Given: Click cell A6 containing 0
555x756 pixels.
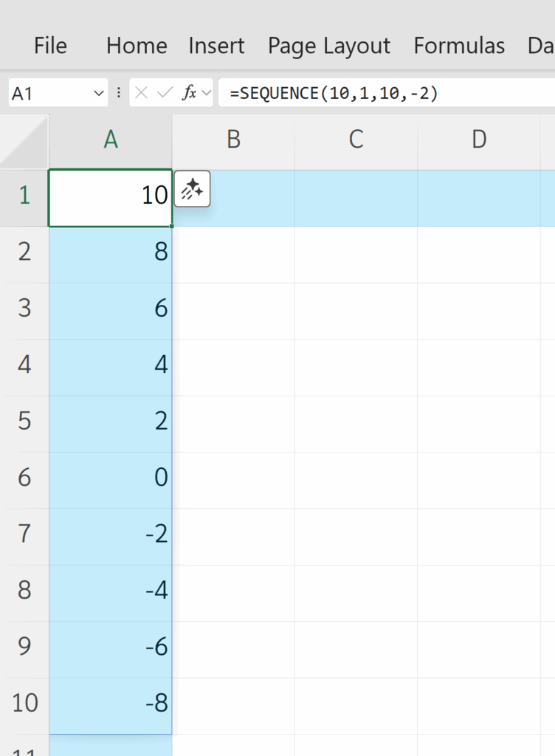Looking at the screenshot, I should [111, 478].
